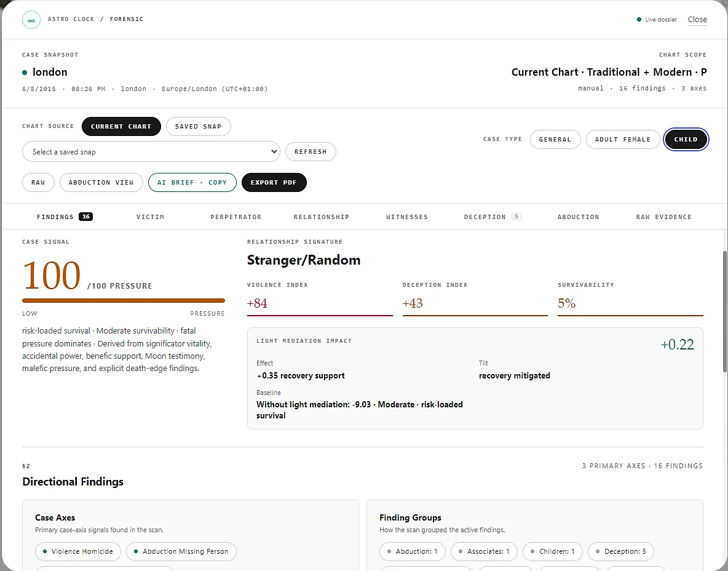Click the 'Abduction: 1' finding group chip
This screenshot has height=571, width=728.
click(x=413, y=551)
